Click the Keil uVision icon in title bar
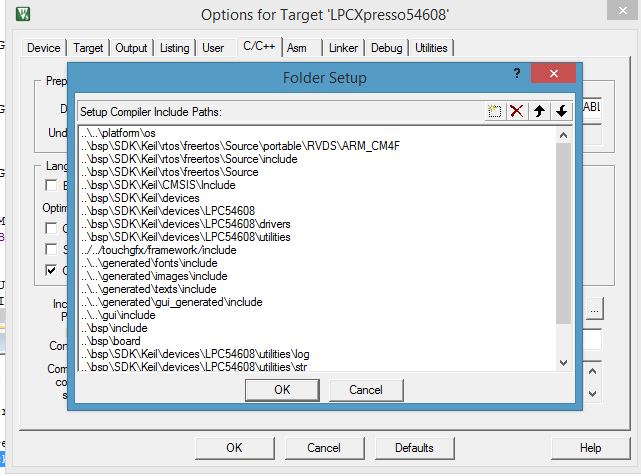Screen dimensions: 641x476 pyautogui.click(x=23, y=14)
